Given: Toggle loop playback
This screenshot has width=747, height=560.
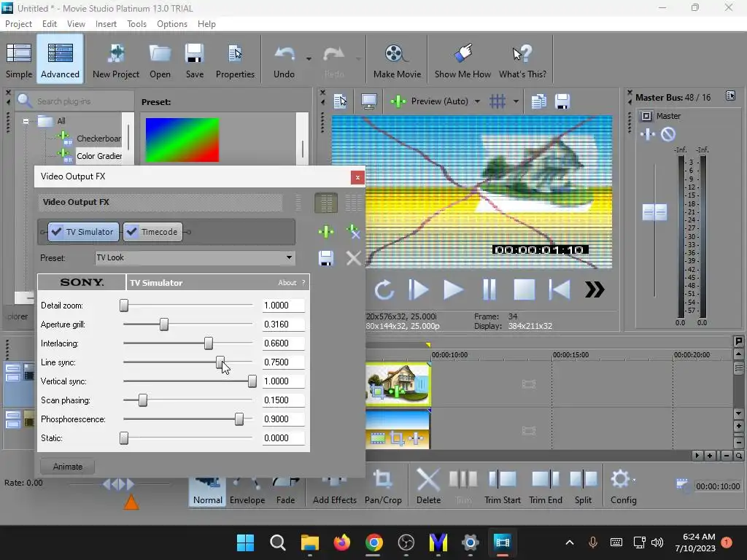Looking at the screenshot, I should [x=384, y=289].
